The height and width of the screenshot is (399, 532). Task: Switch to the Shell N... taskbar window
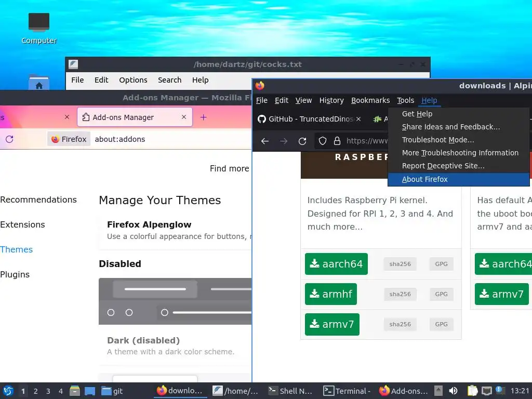click(x=290, y=391)
